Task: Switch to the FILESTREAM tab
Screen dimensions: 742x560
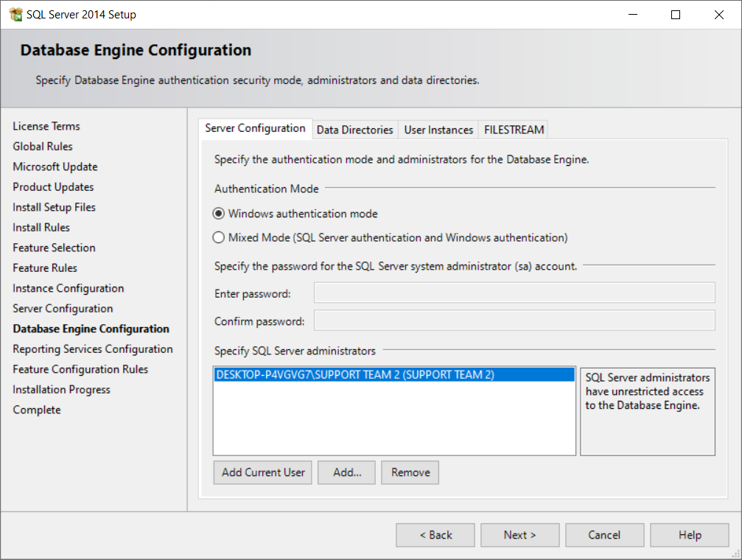Action: point(514,130)
